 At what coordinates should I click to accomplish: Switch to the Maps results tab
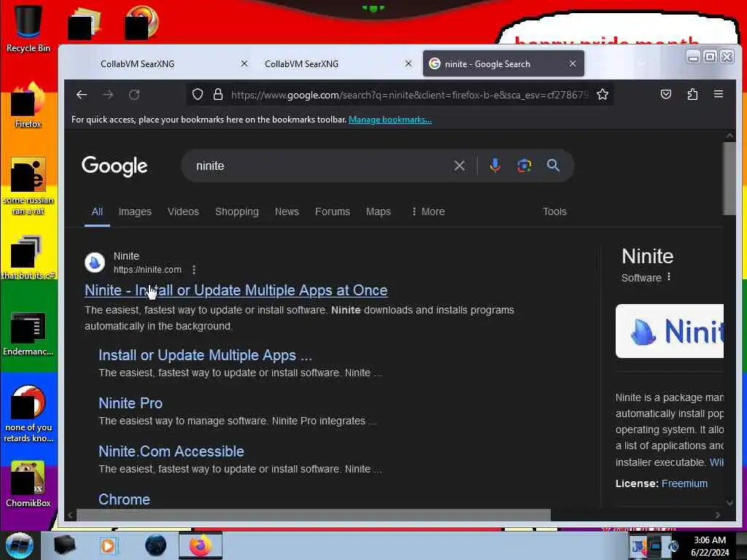379,211
